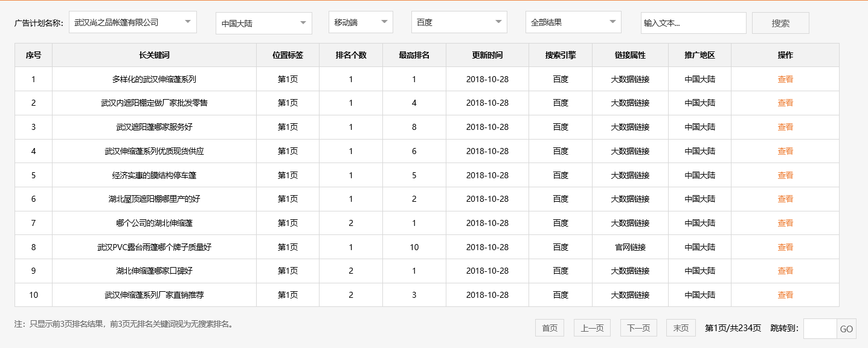868x348 pixels.
Task: Click the 上一页 pagination button
Action: (592, 328)
